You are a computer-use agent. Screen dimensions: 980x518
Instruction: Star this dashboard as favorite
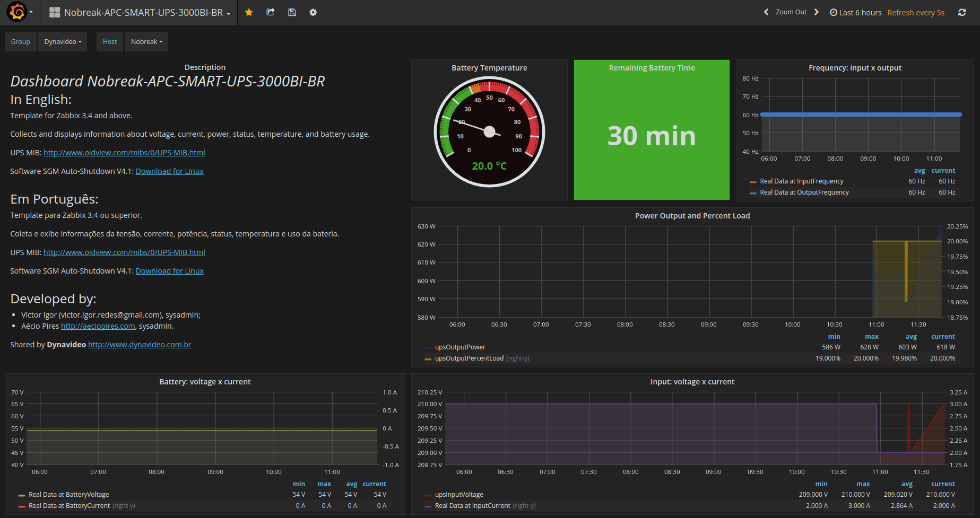(249, 12)
